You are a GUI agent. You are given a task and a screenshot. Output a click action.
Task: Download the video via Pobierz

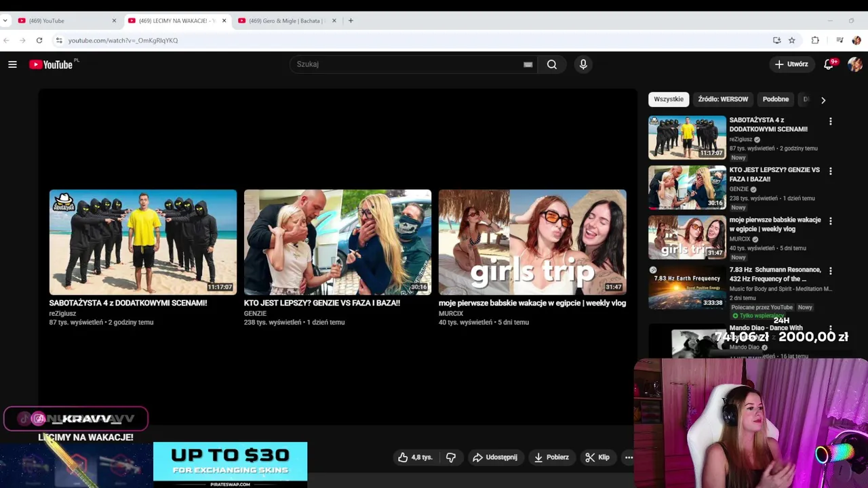[551, 457]
